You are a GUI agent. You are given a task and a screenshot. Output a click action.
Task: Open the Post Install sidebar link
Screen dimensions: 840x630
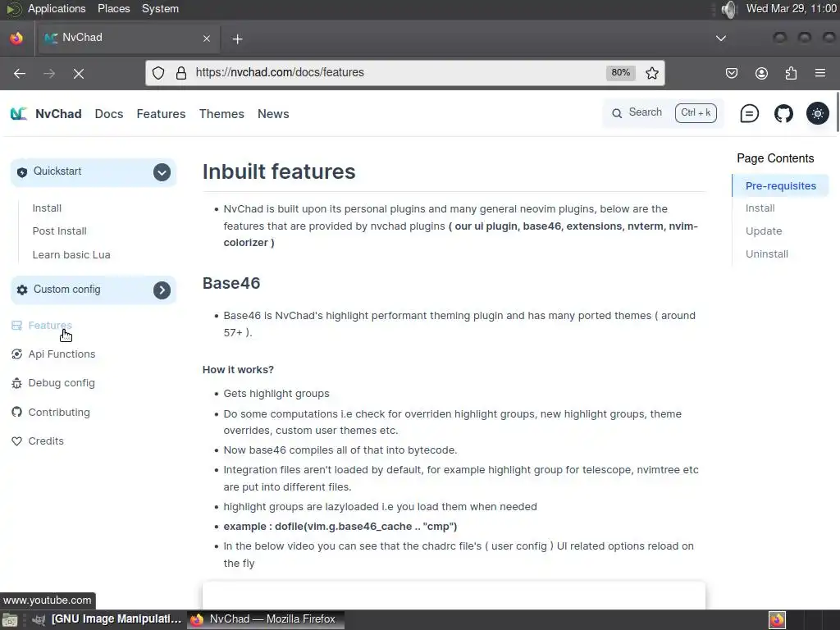tap(59, 231)
